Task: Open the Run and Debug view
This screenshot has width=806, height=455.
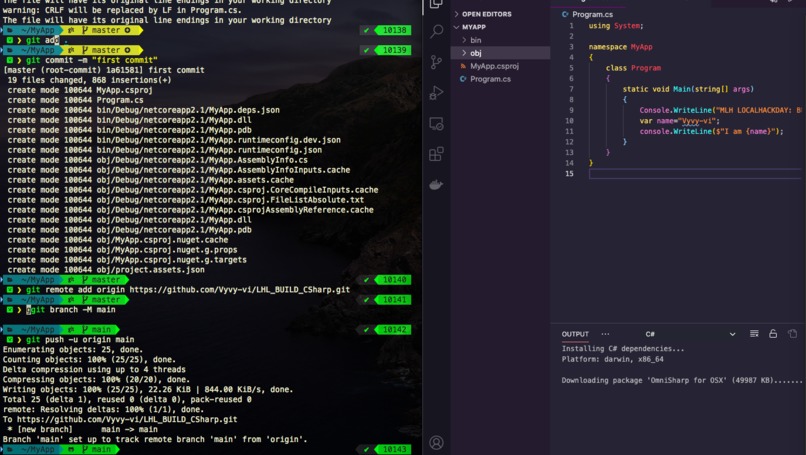Action: click(x=436, y=93)
